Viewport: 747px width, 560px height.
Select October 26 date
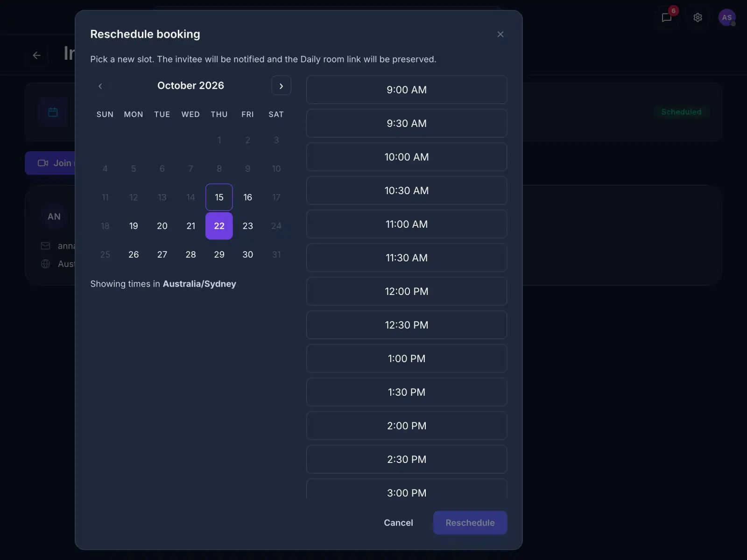[x=134, y=254]
